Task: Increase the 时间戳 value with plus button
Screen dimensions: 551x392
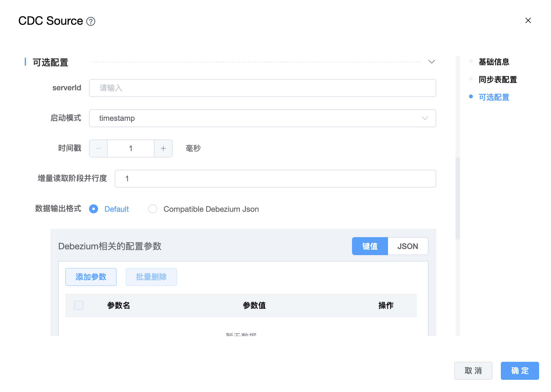Action: [x=163, y=148]
